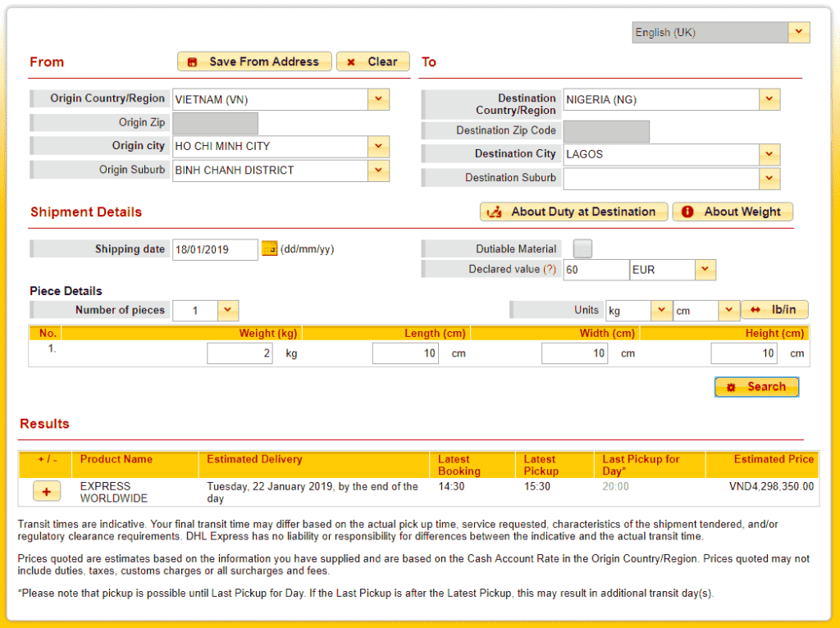Screen dimensions: 840x628
Task: Edit the piece 1 Weight field
Action: click(240, 353)
